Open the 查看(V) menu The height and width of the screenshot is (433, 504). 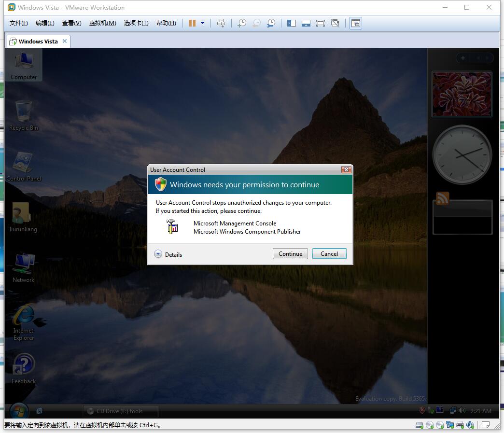tap(71, 23)
